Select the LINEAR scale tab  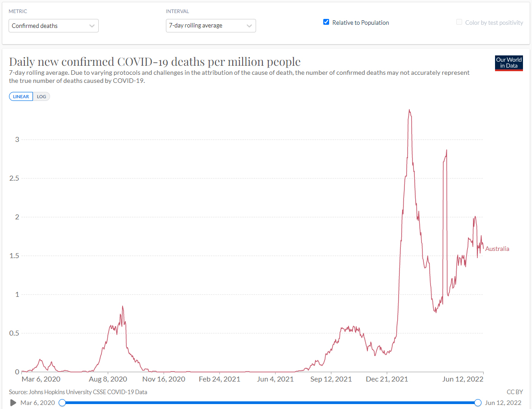21,96
